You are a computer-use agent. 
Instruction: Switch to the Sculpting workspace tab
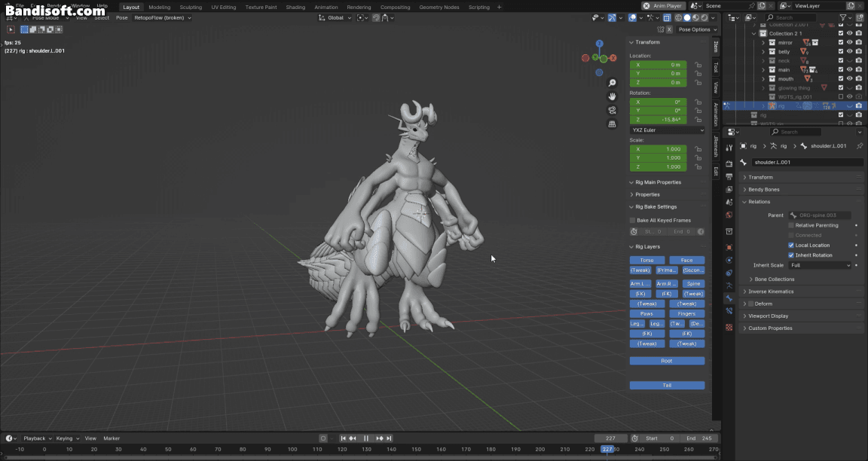pos(190,7)
